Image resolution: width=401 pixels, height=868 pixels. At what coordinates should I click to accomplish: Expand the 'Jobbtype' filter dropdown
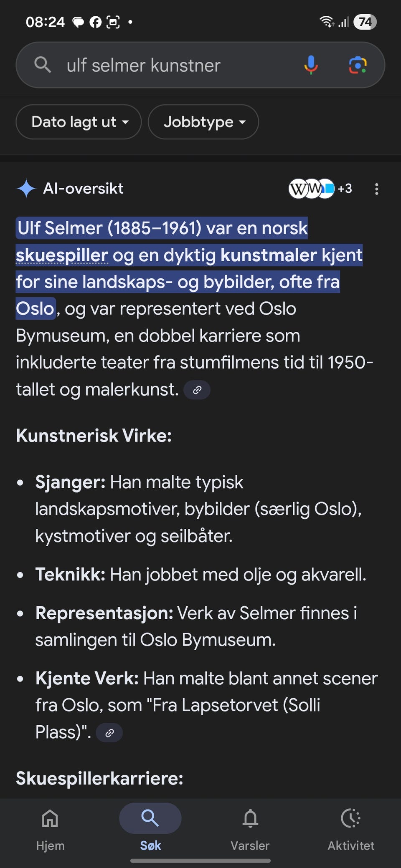203,122
